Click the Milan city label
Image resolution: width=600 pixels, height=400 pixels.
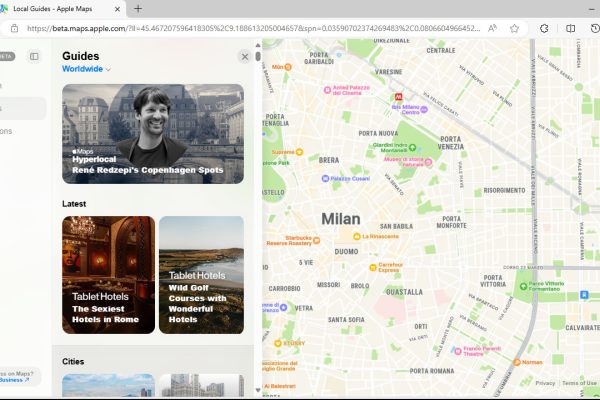click(341, 219)
